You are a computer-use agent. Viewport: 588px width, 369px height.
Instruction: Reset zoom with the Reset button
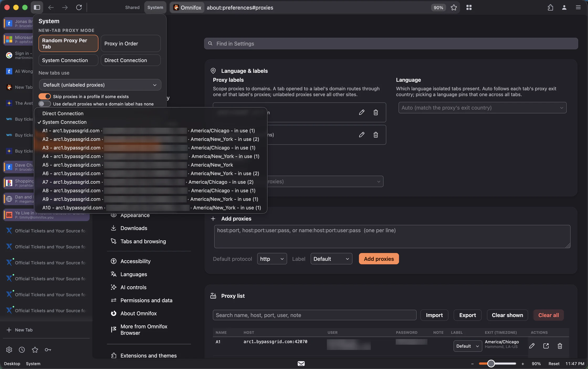pyautogui.click(x=554, y=364)
